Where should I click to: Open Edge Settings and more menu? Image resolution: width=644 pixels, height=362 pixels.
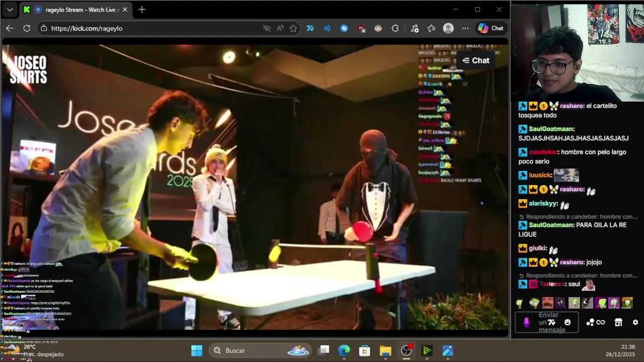pyautogui.click(x=465, y=28)
